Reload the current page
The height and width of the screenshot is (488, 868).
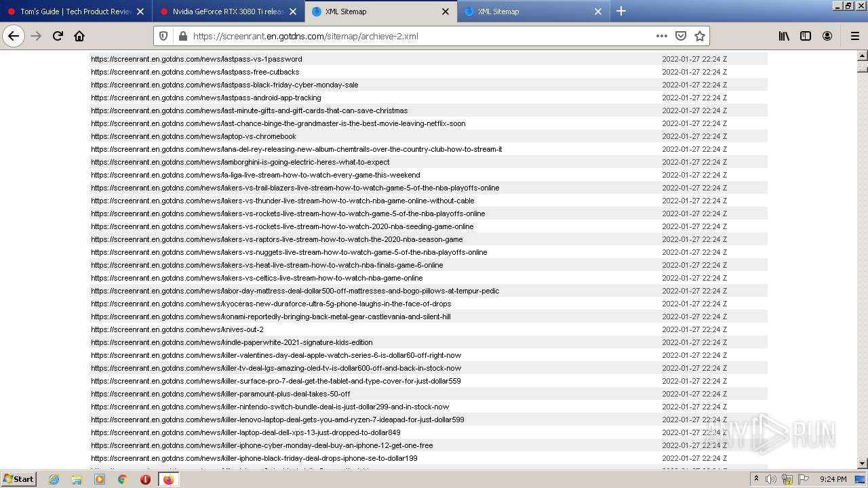coord(58,36)
